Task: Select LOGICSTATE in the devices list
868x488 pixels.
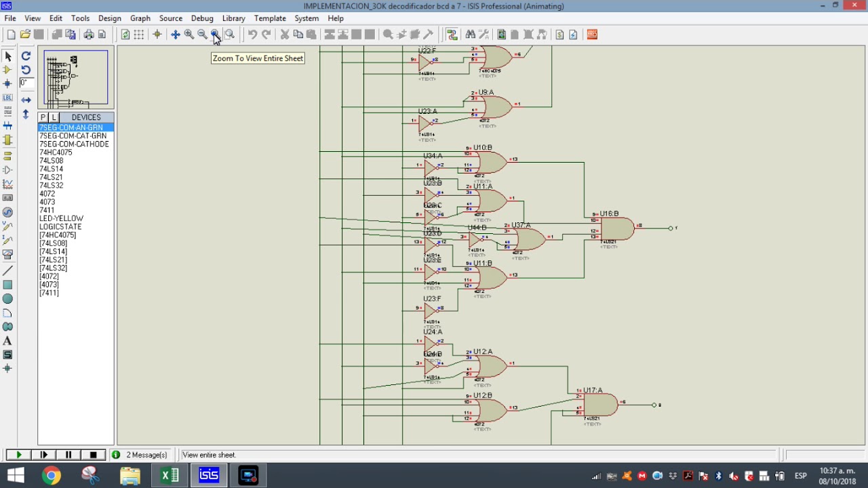Action: coord(60,227)
